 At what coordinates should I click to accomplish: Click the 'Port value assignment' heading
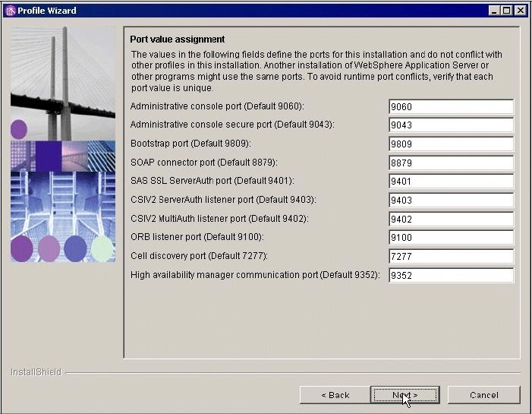click(178, 40)
